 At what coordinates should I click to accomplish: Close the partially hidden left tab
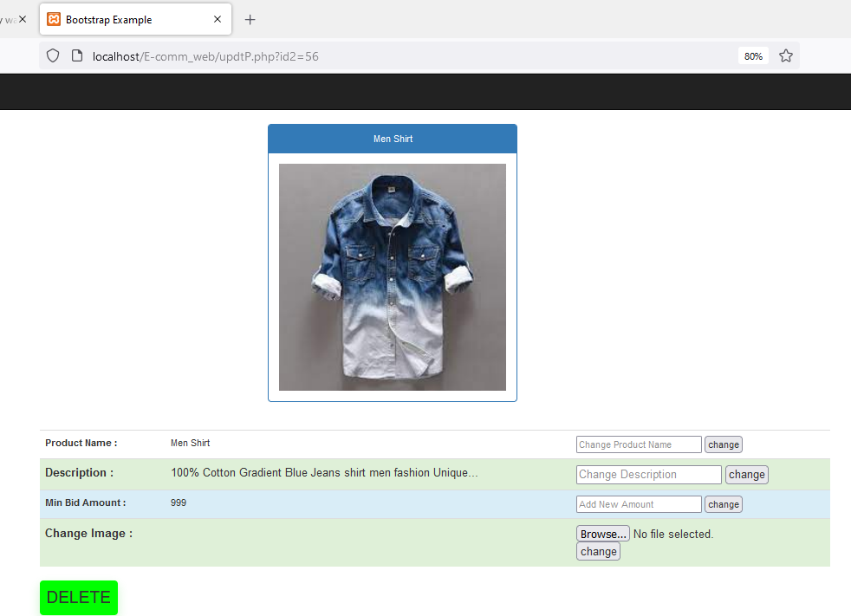pos(23,19)
